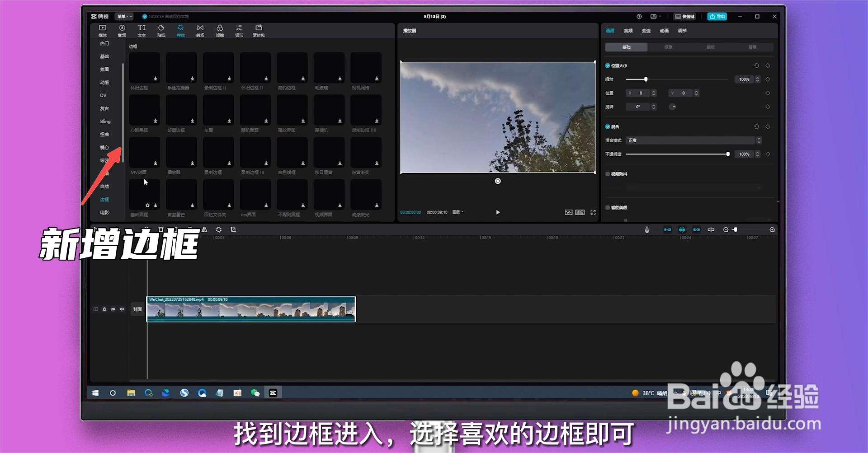Viewport: 868px width, 453px height.
Task: Select the WeChat video clip in timeline
Action: (251, 309)
